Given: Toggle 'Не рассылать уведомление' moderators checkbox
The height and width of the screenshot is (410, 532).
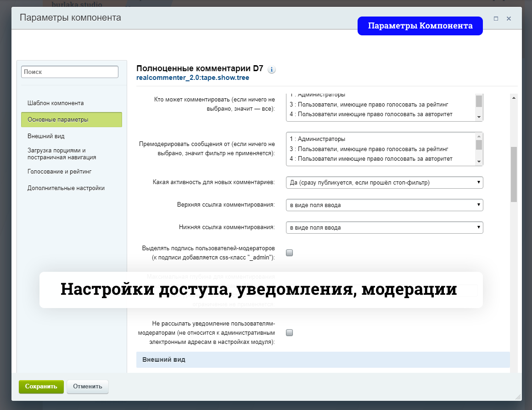Looking at the screenshot, I should (x=290, y=333).
